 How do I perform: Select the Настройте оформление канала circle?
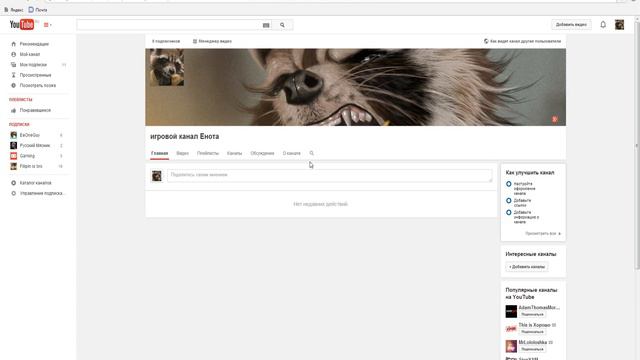point(509,184)
